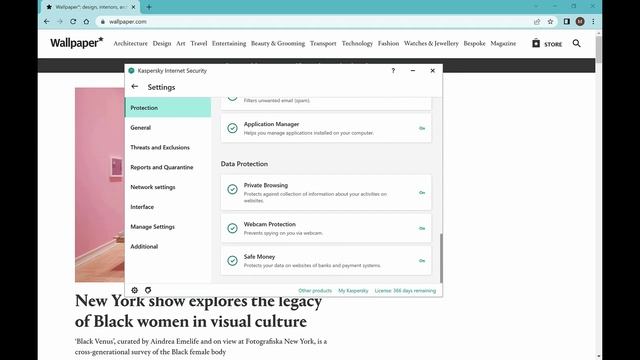Click the Wallpaper* site logo
640x360 pixels.
tap(77, 43)
